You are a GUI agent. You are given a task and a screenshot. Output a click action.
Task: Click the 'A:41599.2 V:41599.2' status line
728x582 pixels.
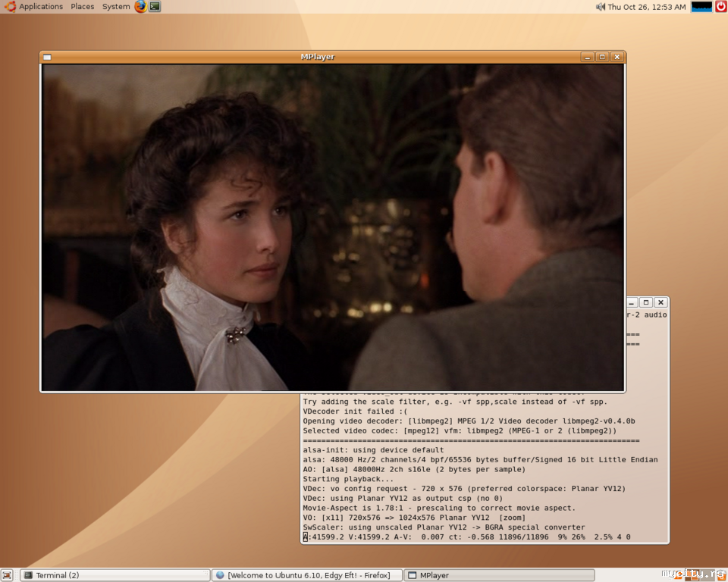point(466,537)
